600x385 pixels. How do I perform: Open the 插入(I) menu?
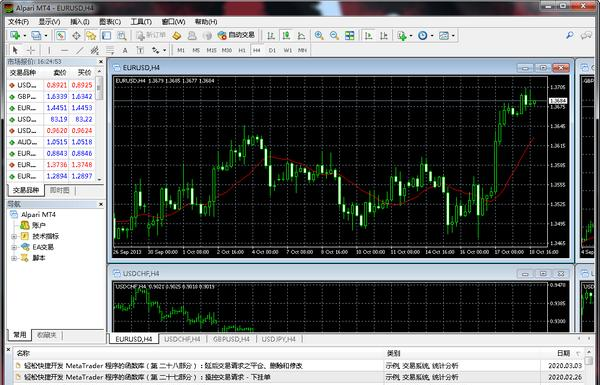80,22
